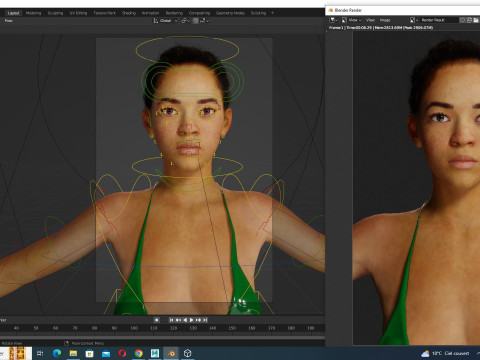Image resolution: width=480 pixels, height=360 pixels.
Task: Switch to the Layout workspace tab
Action: click(x=14, y=13)
